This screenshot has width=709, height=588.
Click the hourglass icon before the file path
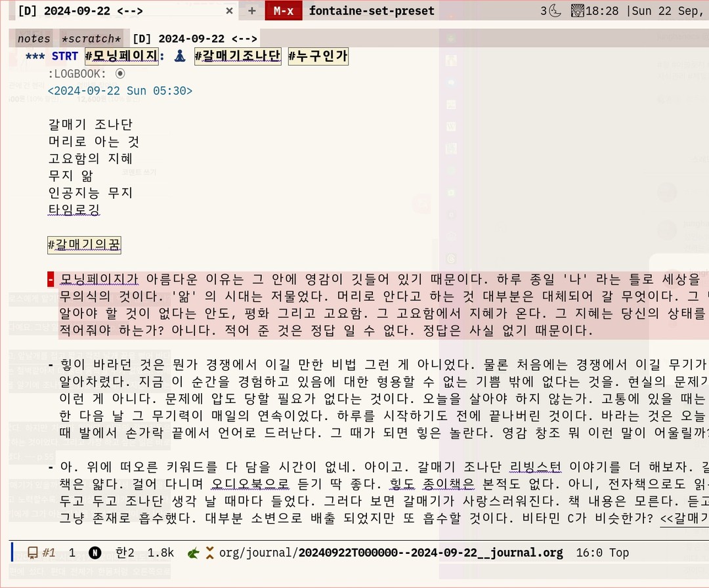210,553
